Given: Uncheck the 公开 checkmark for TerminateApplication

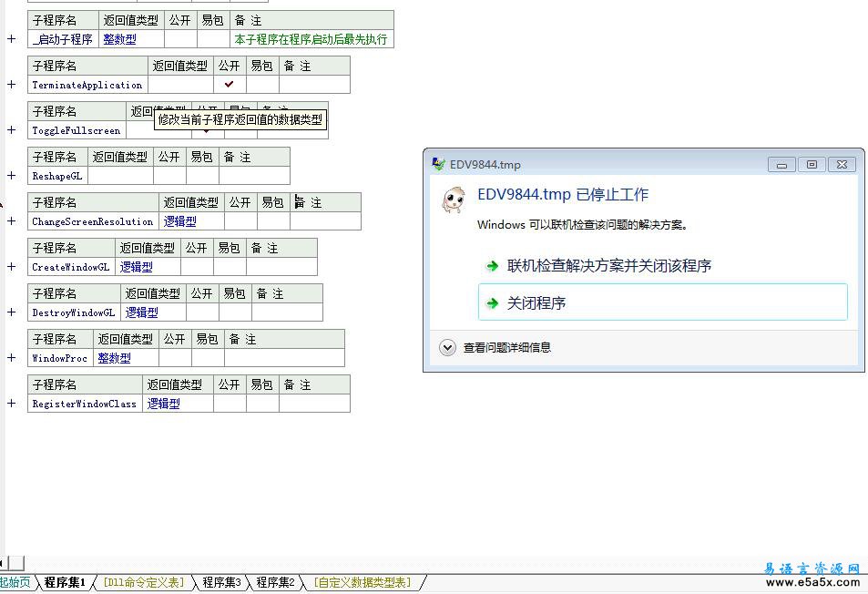Looking at the screenshot, I should coord(230,85).
